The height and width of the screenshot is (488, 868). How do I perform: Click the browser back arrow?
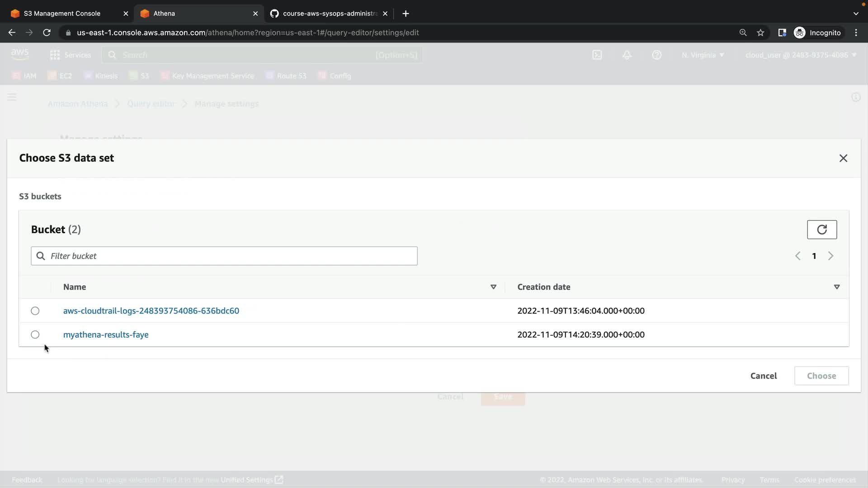12,33
